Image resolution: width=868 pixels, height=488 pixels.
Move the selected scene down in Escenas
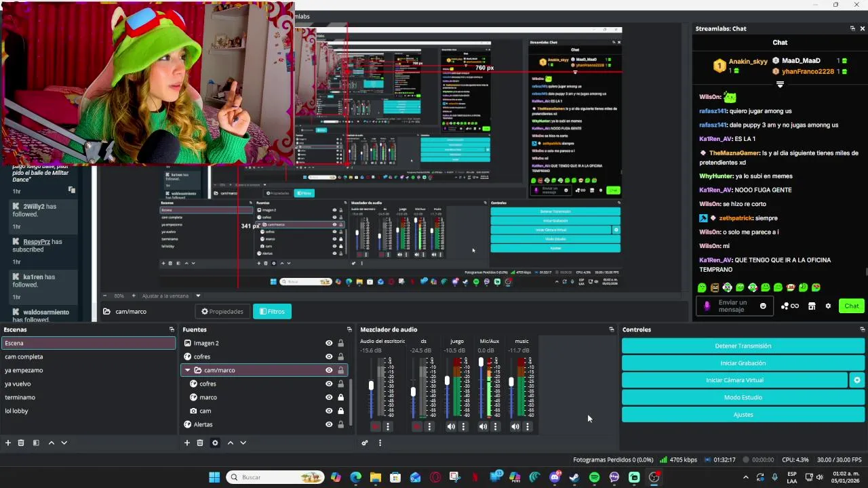[64, 443]
